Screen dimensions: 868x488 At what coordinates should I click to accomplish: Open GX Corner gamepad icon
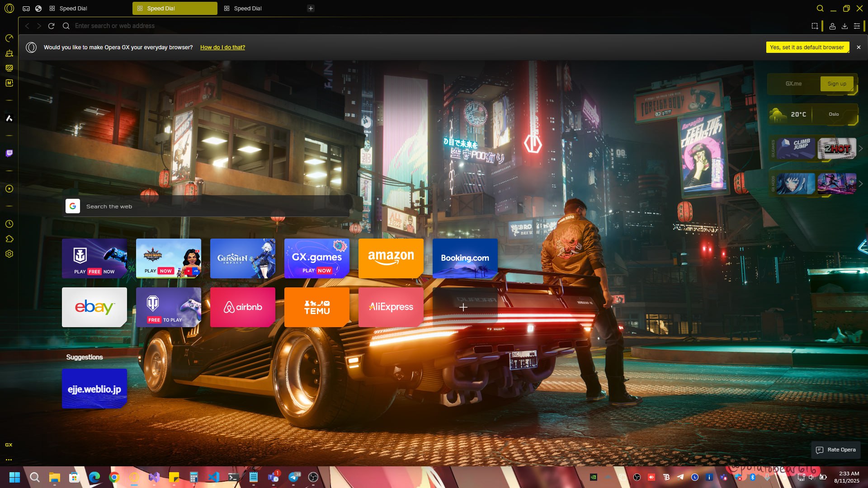pos(26,9)
